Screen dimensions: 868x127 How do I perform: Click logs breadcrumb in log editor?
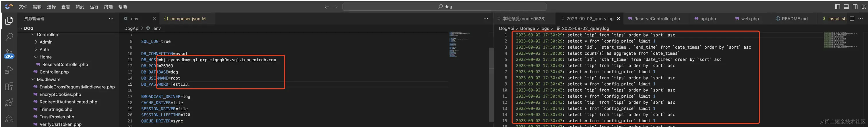tap(545, 29)
